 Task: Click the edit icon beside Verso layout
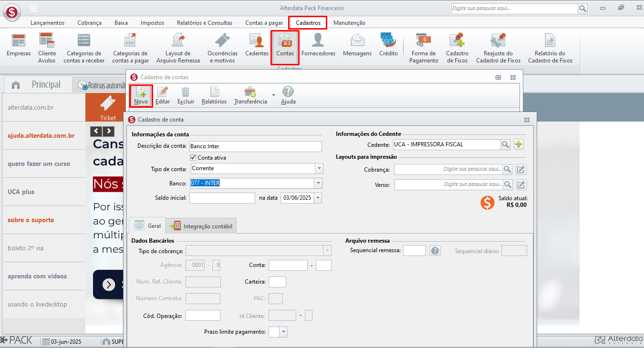pos(521,184)
